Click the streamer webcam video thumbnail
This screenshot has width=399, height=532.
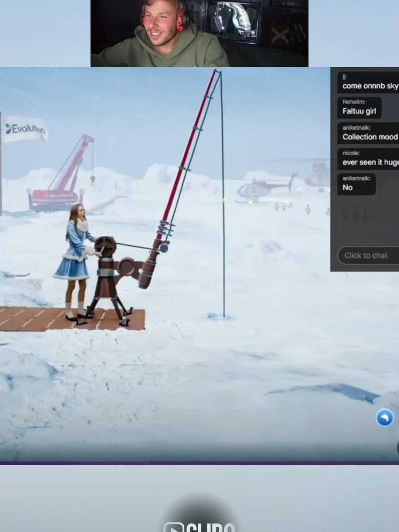(199, 33)
